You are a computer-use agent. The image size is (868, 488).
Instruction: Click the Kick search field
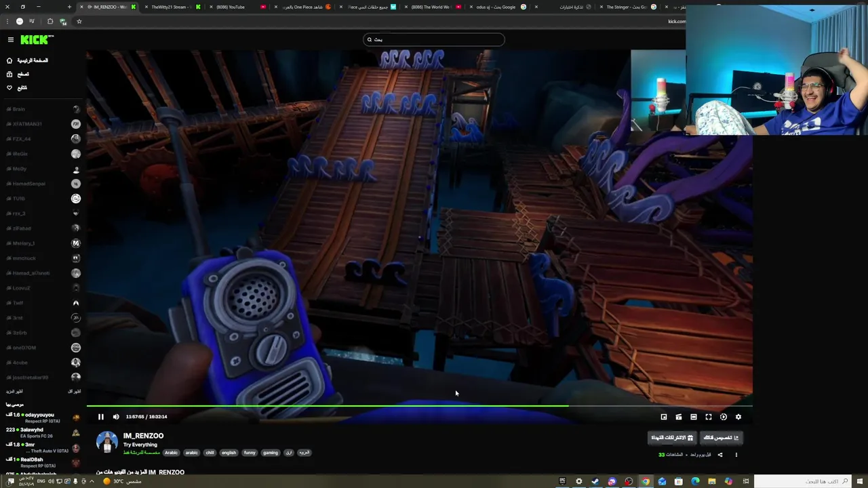pos(434,39)
